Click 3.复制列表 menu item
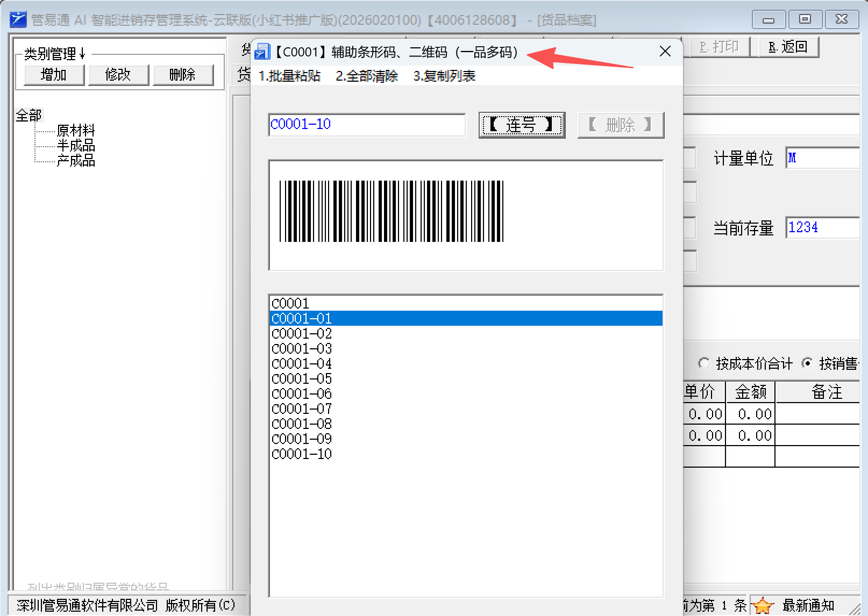This screenshot has width=868, height=616. click(444, 76)
